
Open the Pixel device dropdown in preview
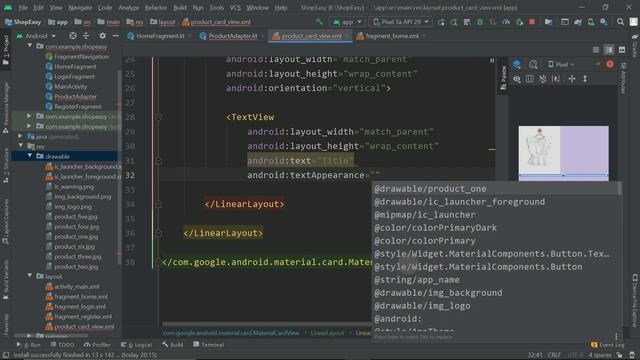tap(561, 64)
